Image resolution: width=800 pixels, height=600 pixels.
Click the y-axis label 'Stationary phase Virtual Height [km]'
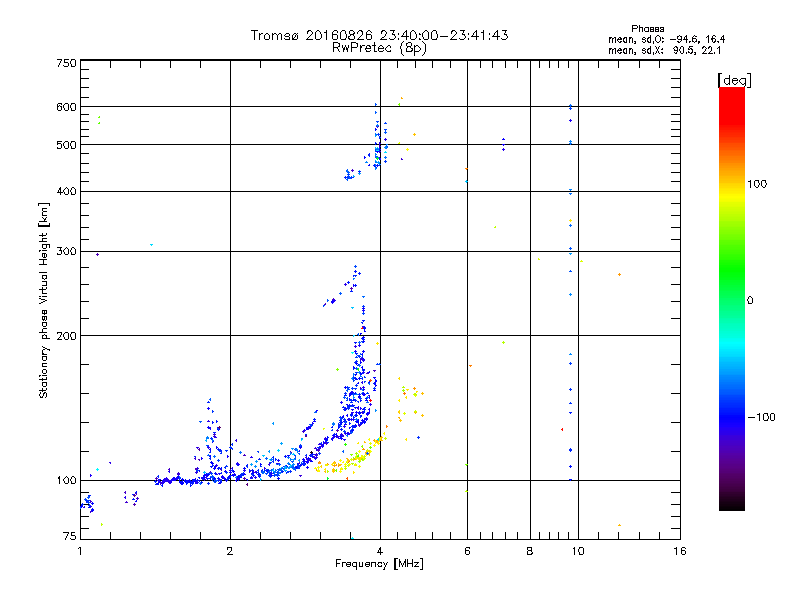(x=44, y=300)
